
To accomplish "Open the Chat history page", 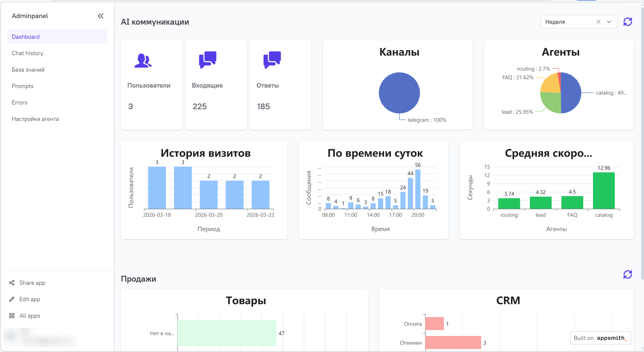I will 28,53.
